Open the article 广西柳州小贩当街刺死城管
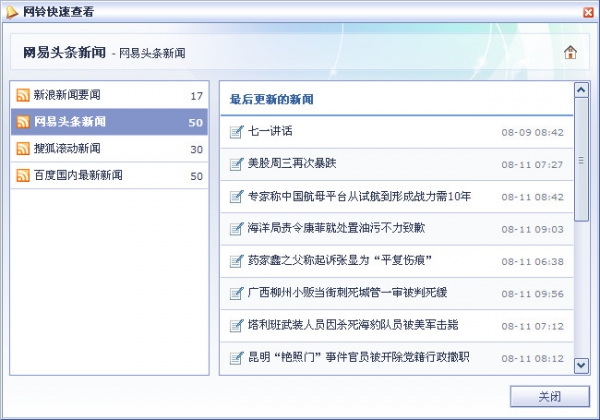Screen dimensions: 600x420 pos(397,293)
